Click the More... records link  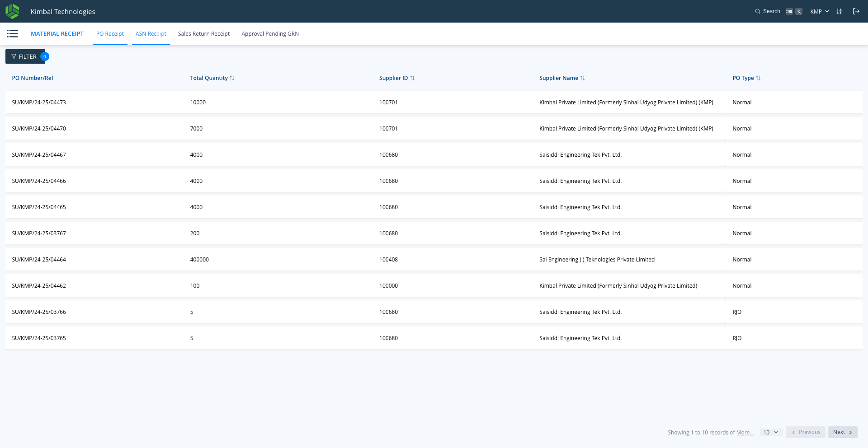click(x=745, y=433)
